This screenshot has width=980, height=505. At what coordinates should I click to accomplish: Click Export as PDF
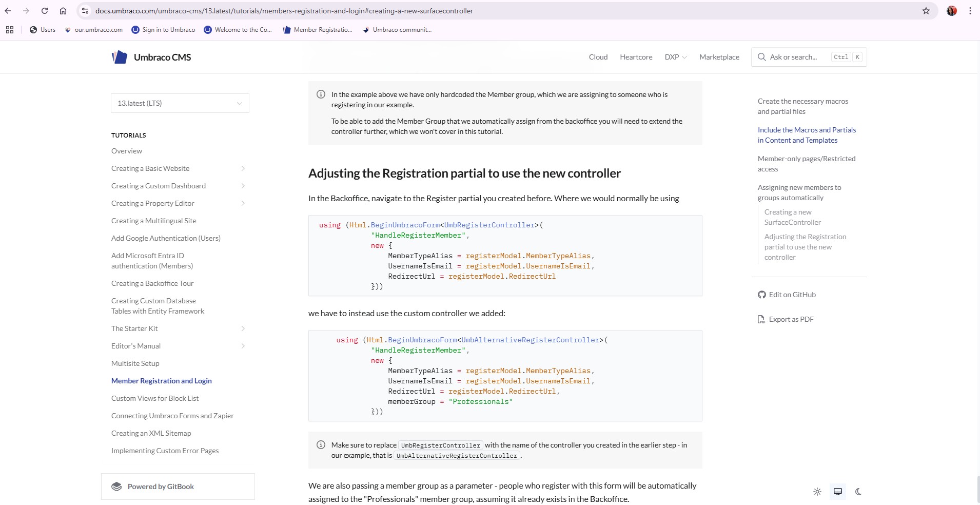pyautogui.click(x=786, y=319)
